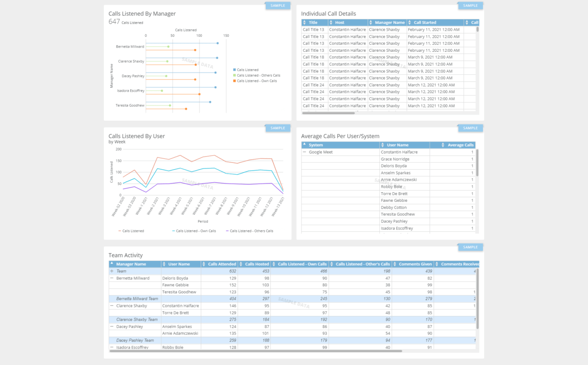588x365 pixels.
Task: Click User Name header in Average Calls table
Action: [397, 145]
